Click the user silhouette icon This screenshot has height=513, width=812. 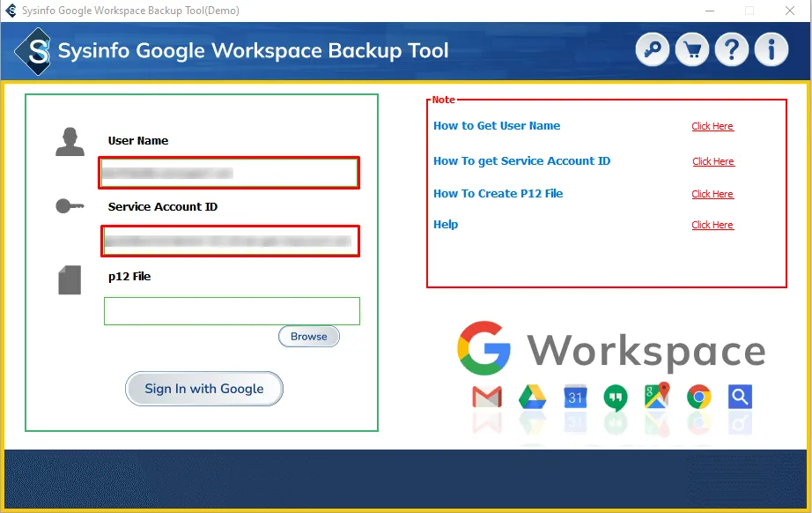coord(70,142)
